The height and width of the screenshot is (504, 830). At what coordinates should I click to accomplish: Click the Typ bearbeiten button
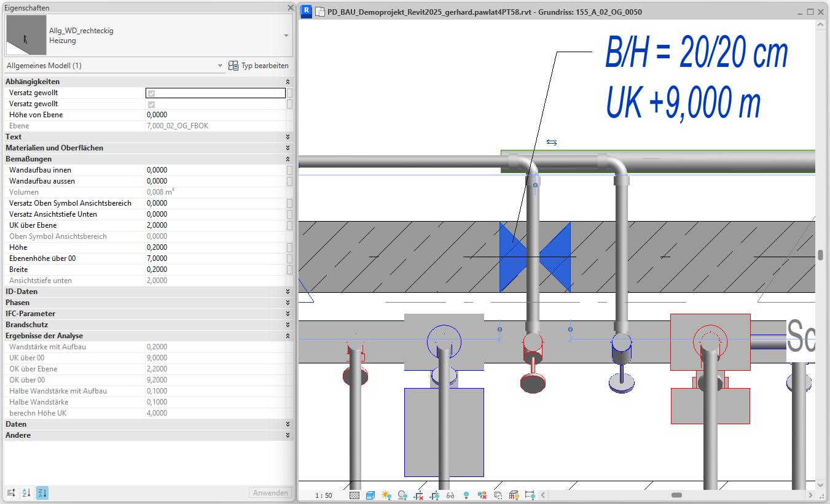pos(258,66)
